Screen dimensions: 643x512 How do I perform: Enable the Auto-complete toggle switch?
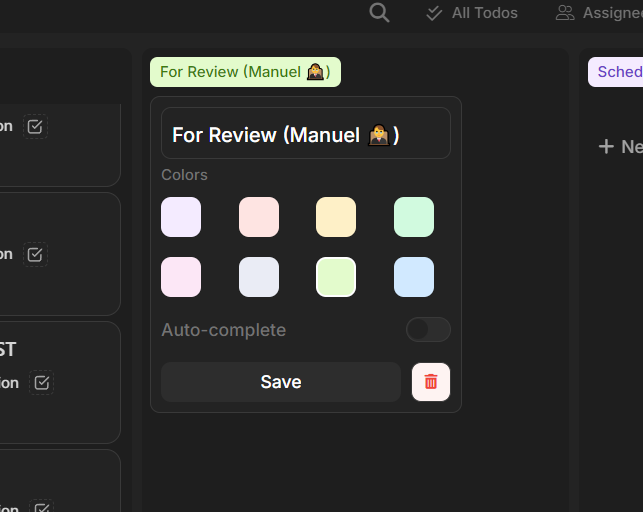(428, 330)
